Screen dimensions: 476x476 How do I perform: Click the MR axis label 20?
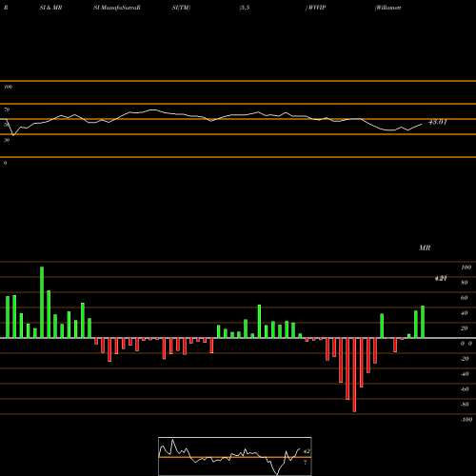point(465,328)
